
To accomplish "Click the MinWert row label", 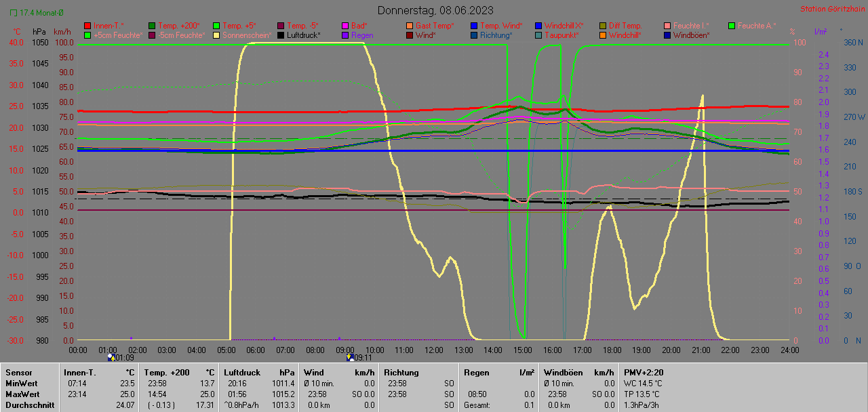I will [22, 384].
